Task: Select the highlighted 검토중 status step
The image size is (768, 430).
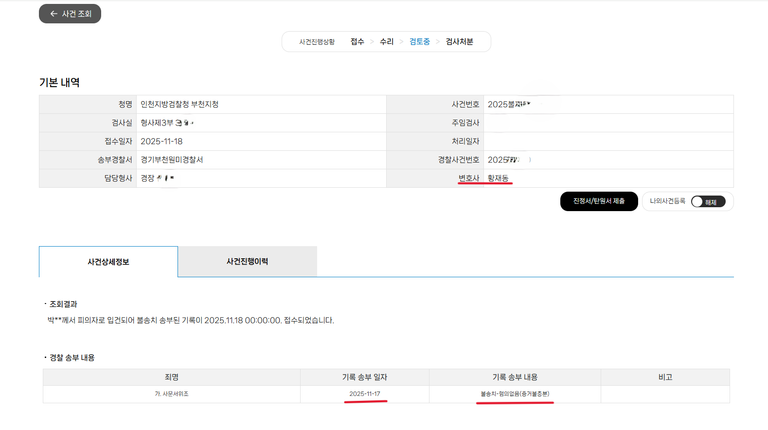Action: click(x=419, y=42)
